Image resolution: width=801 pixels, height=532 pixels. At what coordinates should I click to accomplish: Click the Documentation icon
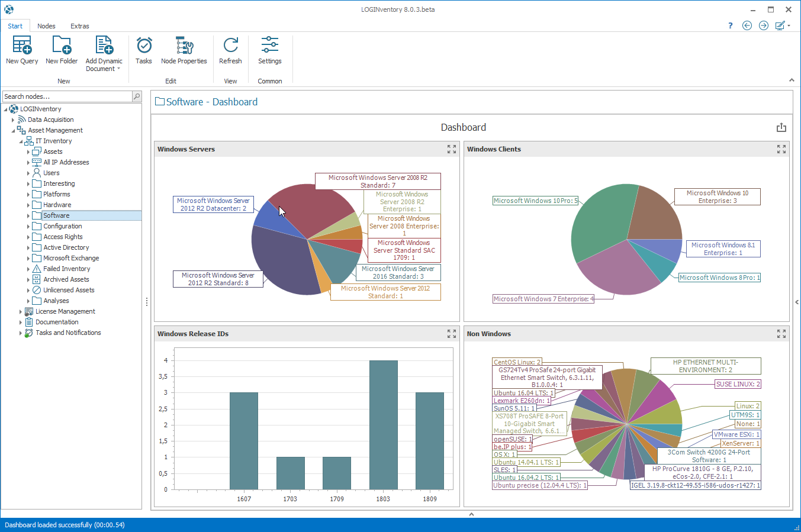coord(29,322)
